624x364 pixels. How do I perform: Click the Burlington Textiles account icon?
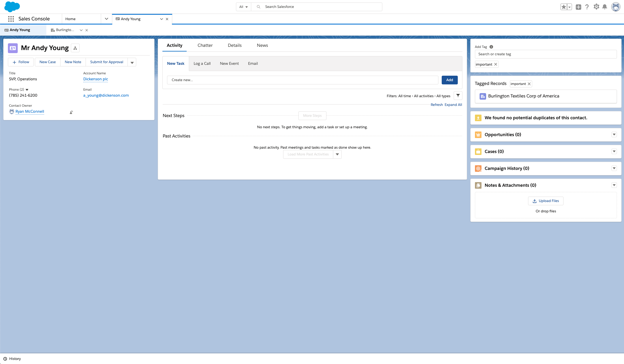tap(483, 96)
